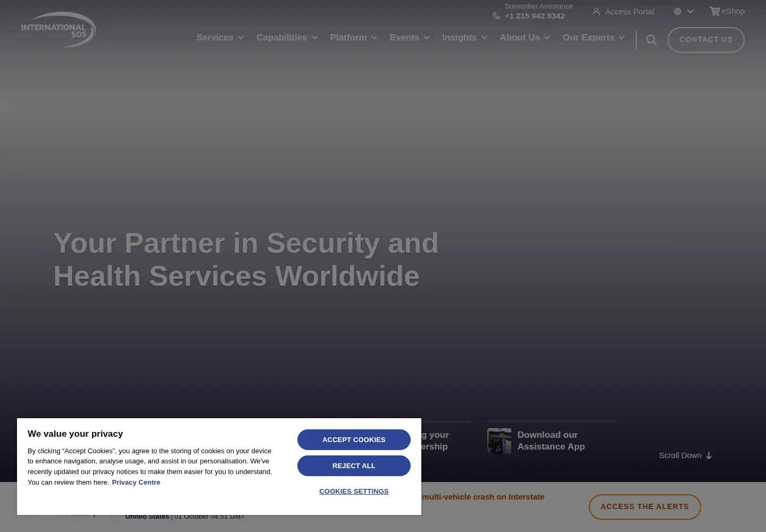Open the multi-vehicle crash alert headline

pyautogui.click(x=483, y=497)
